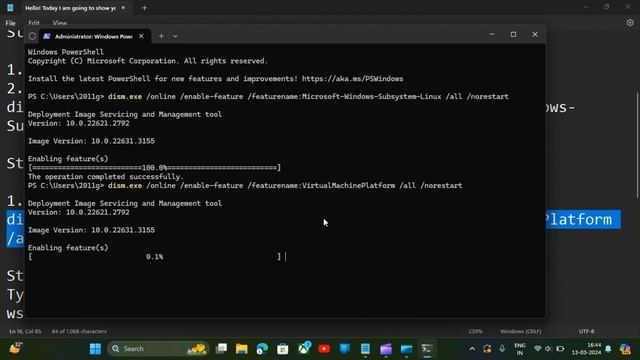Open the Edit menu in Notepad

34,23
